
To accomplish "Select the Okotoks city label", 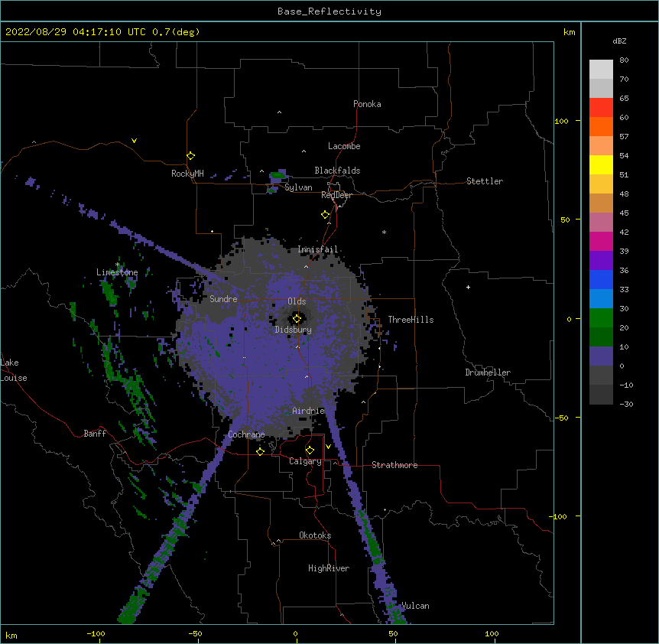I will pos(315,535).
